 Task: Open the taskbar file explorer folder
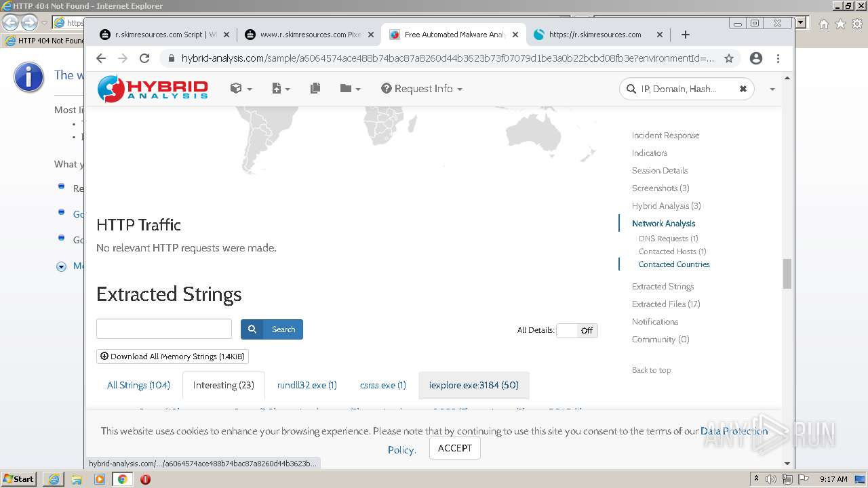pos(77,479)
